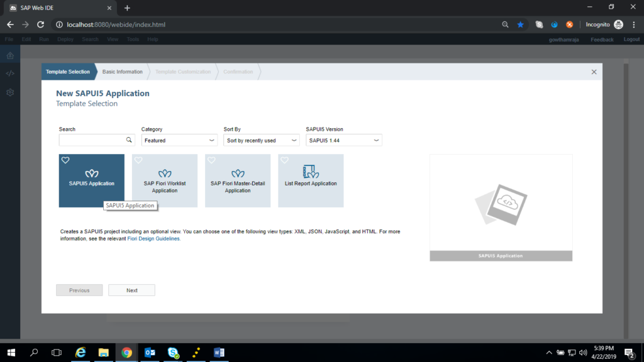Click the magnifier icon in template search box
644x362 pixels.
[129, 140]
